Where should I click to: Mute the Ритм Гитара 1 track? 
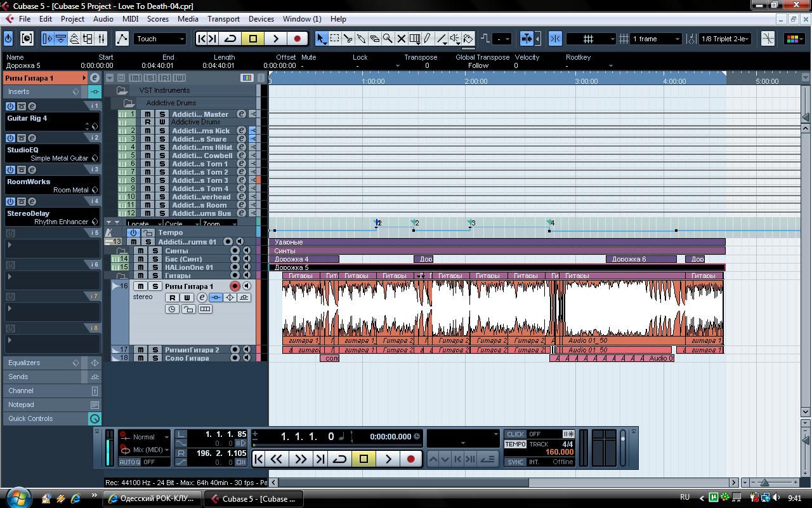click(140, 286)
